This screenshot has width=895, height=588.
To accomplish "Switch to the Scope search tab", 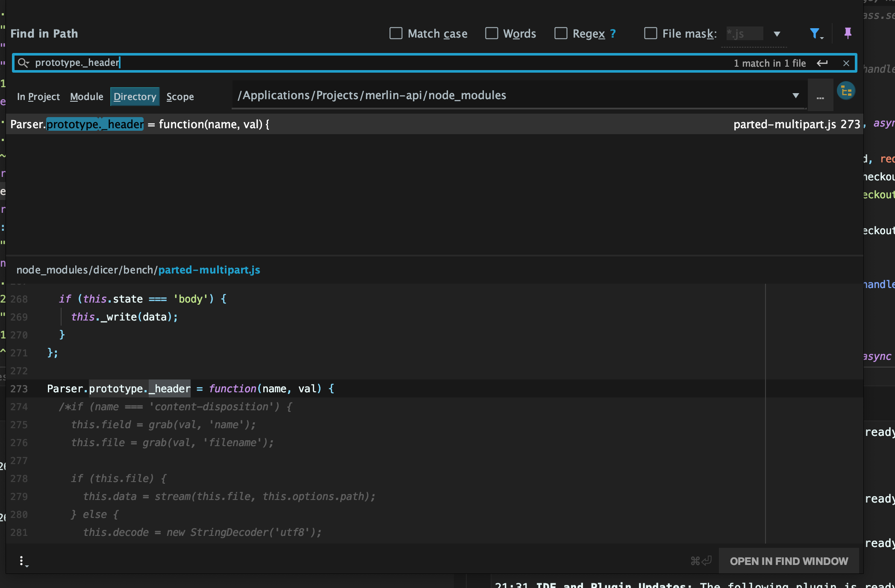I will click(x=180, y=96).
